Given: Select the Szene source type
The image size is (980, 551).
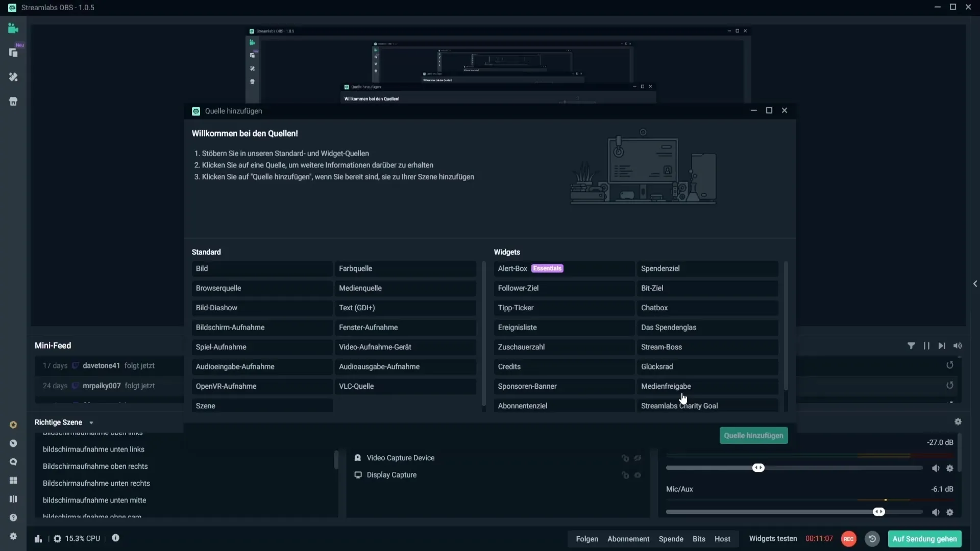Looking at the screenshot, I should pyautogui.click(x=262, y=406).
